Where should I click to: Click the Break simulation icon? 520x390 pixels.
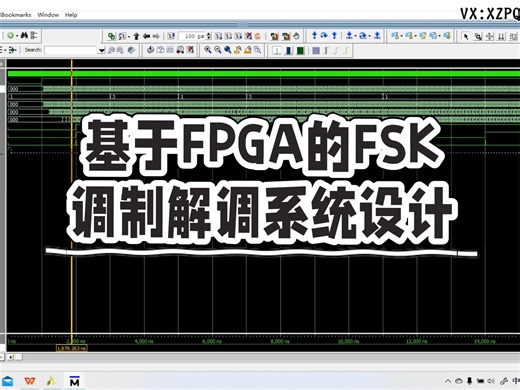tap(248, 36)
